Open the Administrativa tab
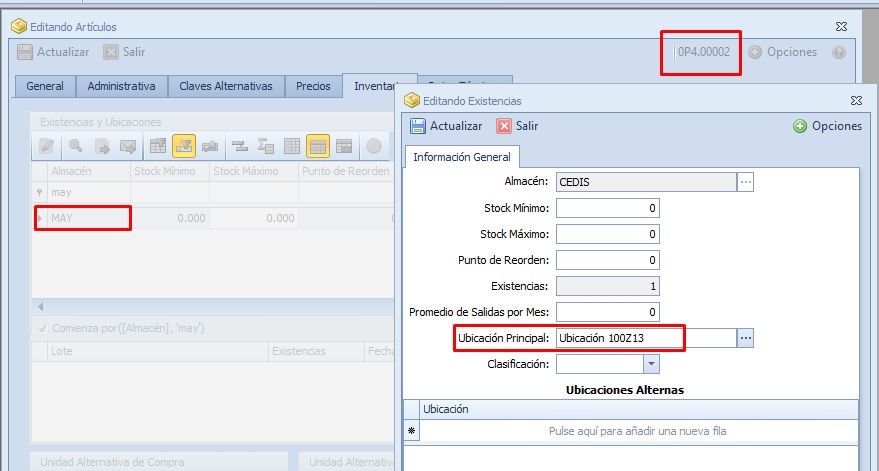 tap(121, 86)
